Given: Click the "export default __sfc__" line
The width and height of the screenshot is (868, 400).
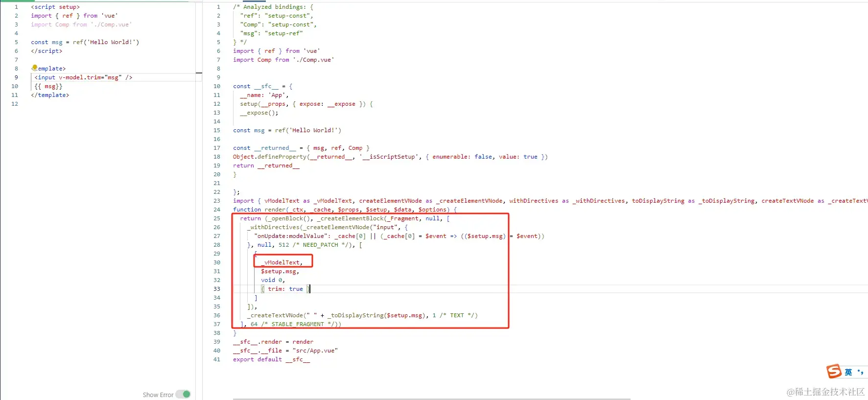Looking at the screenshot, I should click(x=271, y=359).
